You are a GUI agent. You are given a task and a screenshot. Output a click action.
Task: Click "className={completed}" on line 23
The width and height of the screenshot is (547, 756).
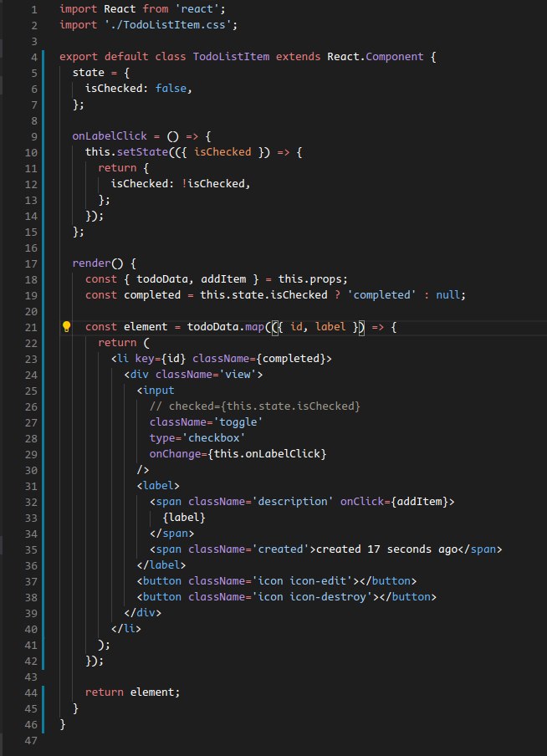coord(259,360)
